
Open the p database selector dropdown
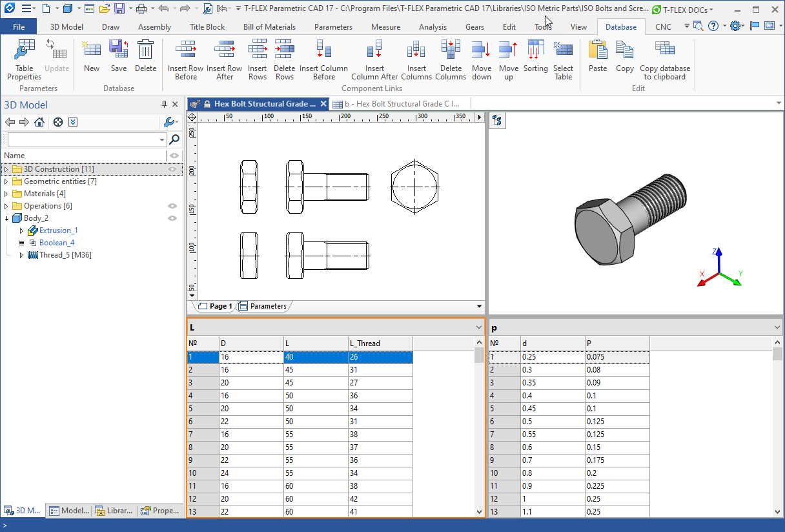tap(777, 328)
